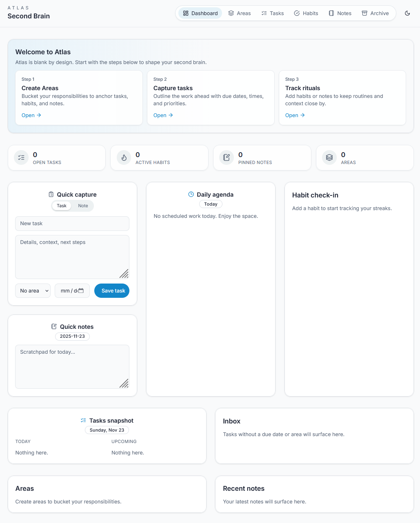Click the Quick notes pencil icon

tap(54, 326)
